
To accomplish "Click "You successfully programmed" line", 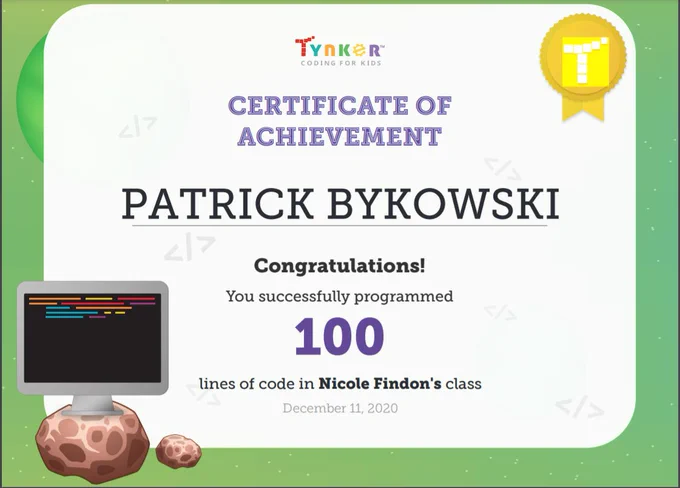I will (340, 297).
